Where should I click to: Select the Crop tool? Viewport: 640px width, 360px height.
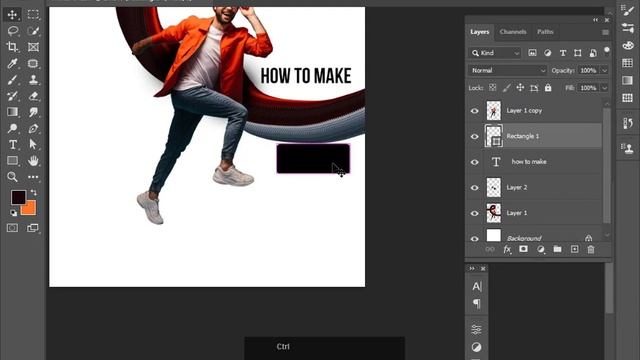[x=12, y=47]
